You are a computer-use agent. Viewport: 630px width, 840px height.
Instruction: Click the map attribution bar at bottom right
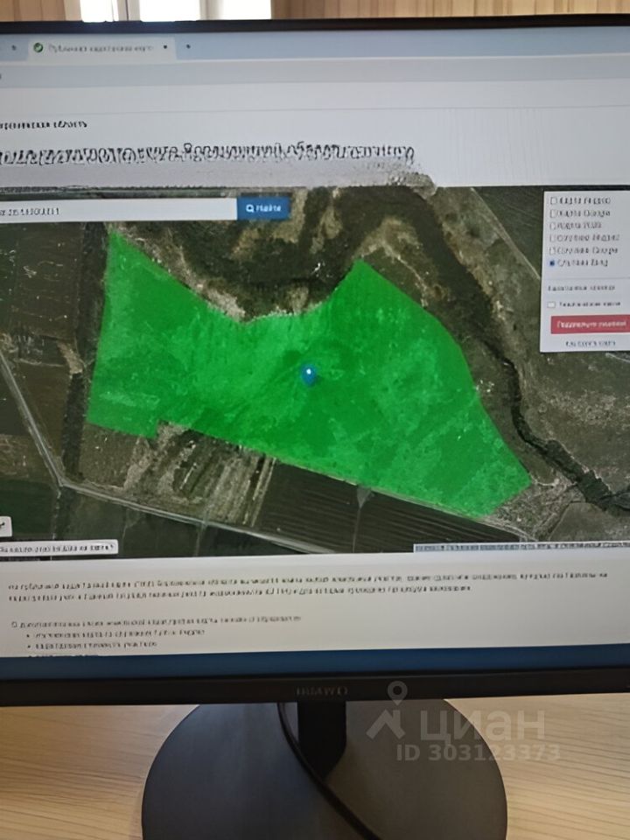[x=522, y=547]
